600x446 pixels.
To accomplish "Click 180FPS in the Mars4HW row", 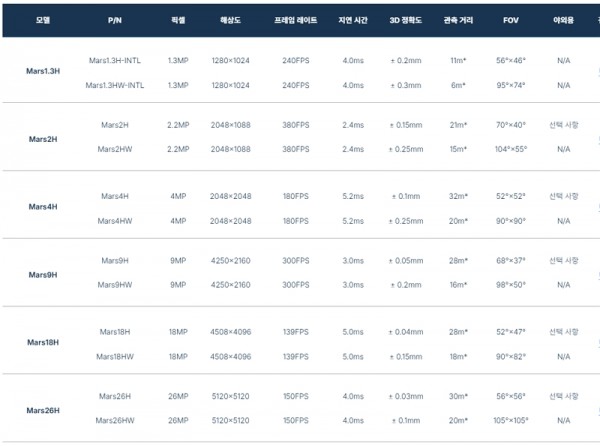I will click(x=295, y=221).
